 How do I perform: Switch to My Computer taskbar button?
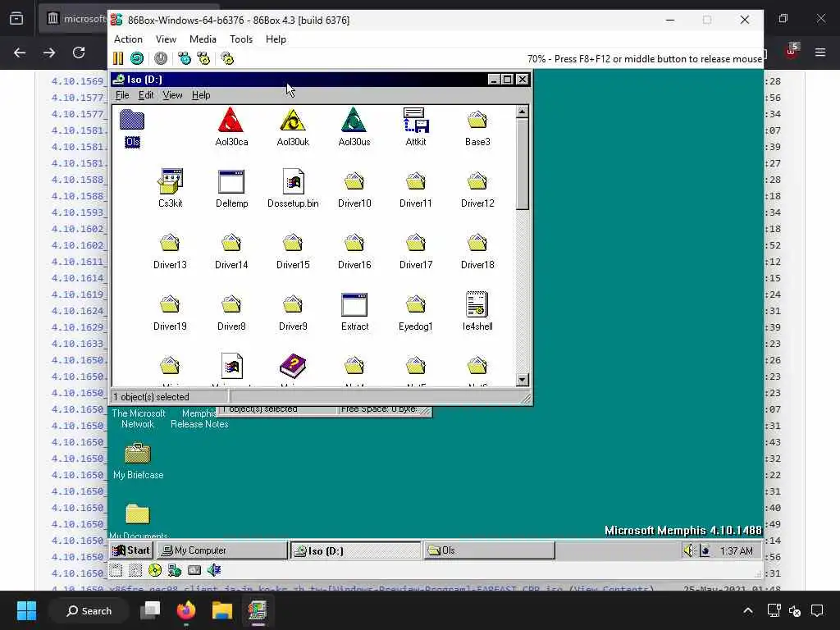pos(221,550)
